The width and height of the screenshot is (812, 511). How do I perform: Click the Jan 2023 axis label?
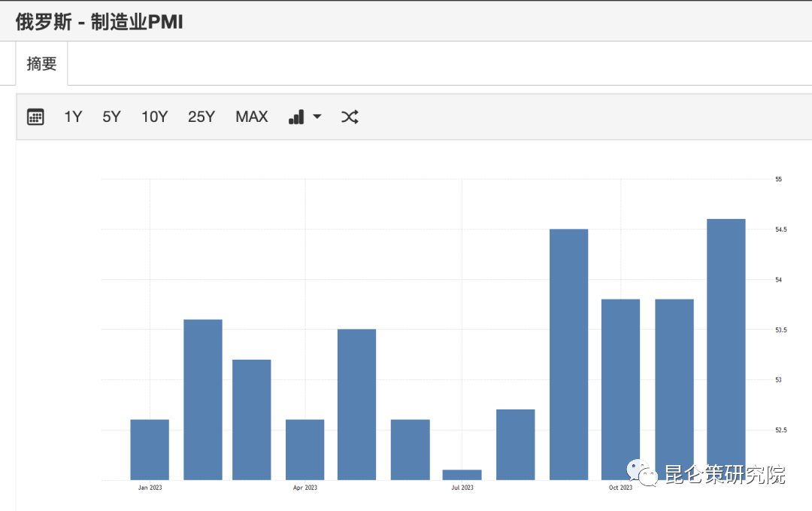[x=150, y=488]
